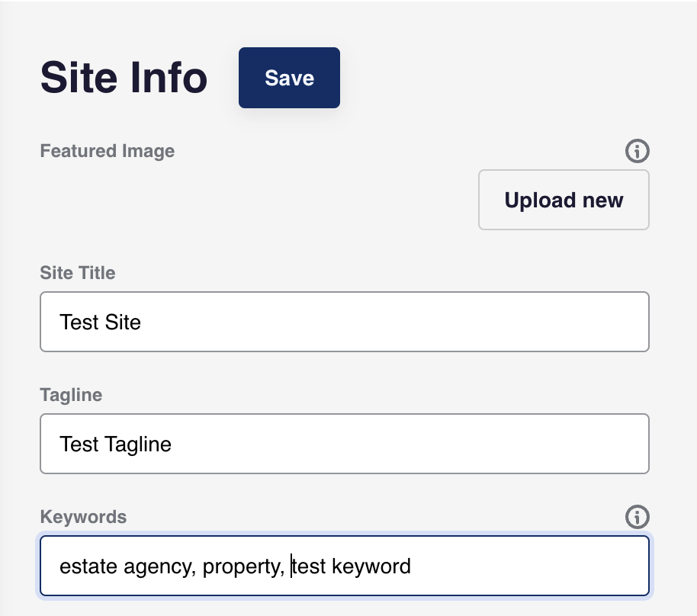Focus the Site Title input field
Screen dimensions: 697x616
[x=344, y=322]
